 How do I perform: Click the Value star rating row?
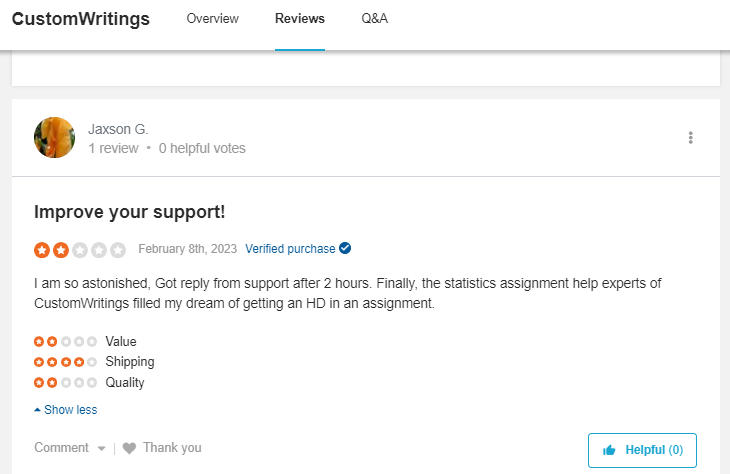(85, 341)
